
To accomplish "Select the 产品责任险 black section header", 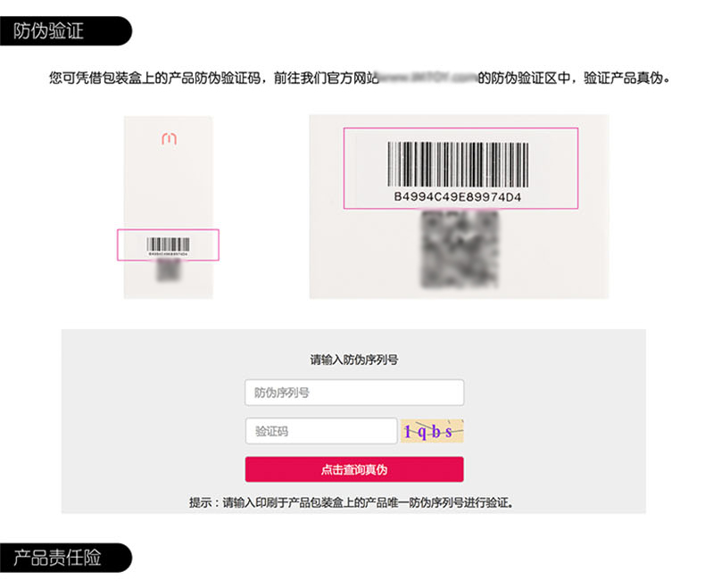I will coord(66,558).
